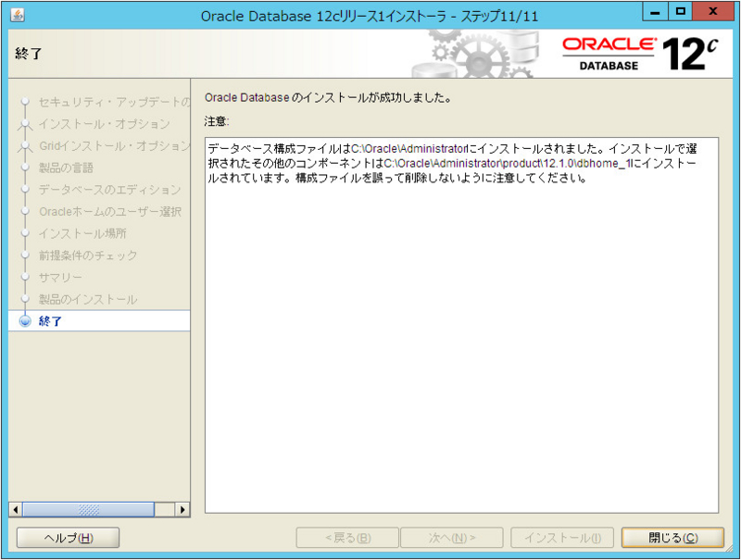The width and height of the screenshot is (741, 560).
Task: Click the right arrow of the horizontal scrollbar
Action: click(182, 509)
